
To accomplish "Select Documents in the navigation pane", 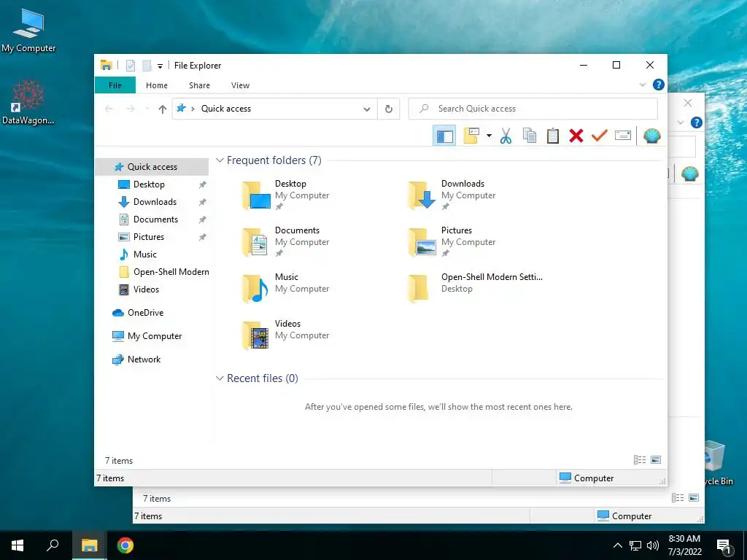I will [x=155, y=219].
